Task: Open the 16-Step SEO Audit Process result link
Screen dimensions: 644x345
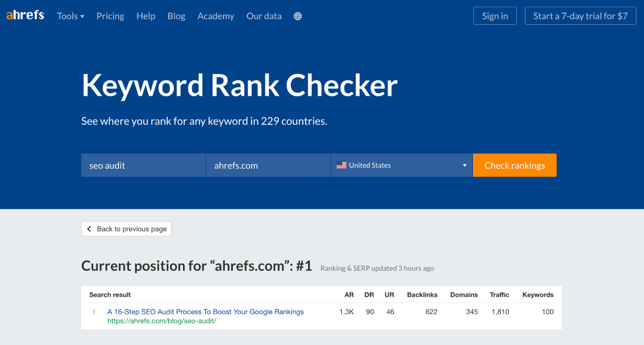Action: tap(206, 312)
